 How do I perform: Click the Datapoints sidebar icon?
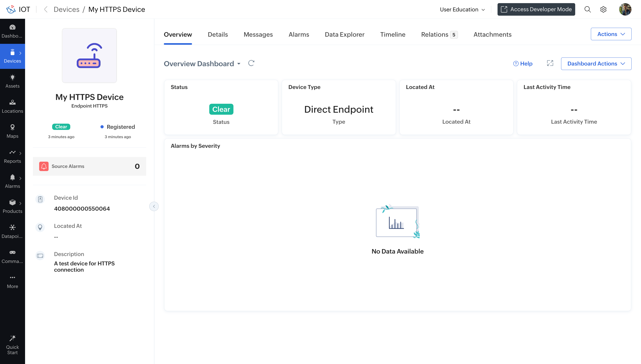point(12,231)
